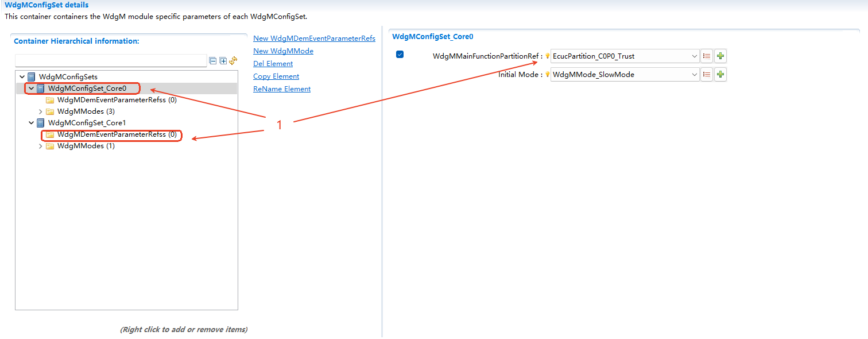
Task: Click the refresh tree icon
Action: pos(233,61)
